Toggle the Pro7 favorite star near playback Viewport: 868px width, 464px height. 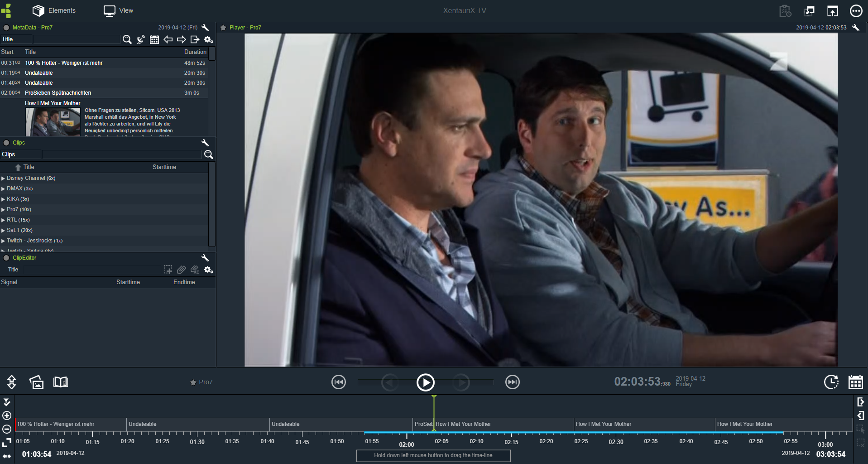[193, 382]
